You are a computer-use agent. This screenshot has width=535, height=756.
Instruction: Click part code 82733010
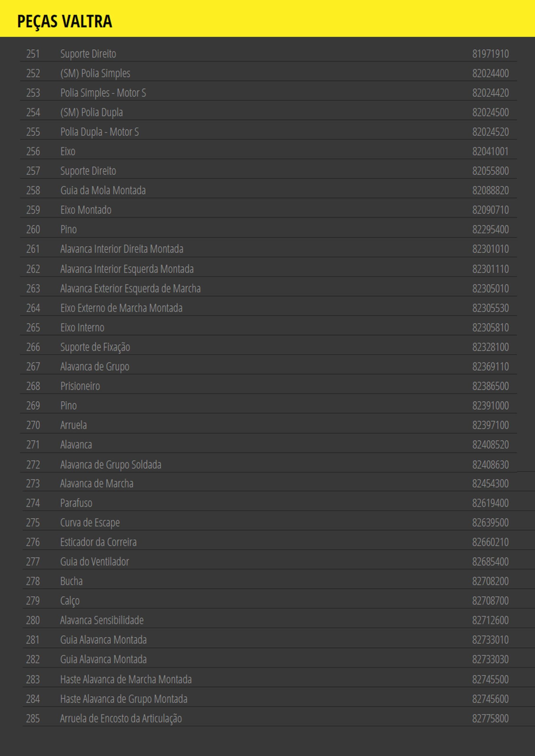pyautogui.click(x=490, y=640)
